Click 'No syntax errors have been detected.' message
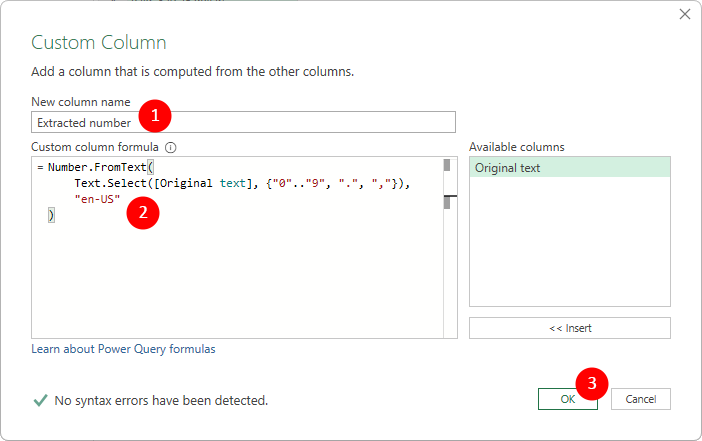The width and height of the screenshot is (702, 441). [x=161, y=400]
